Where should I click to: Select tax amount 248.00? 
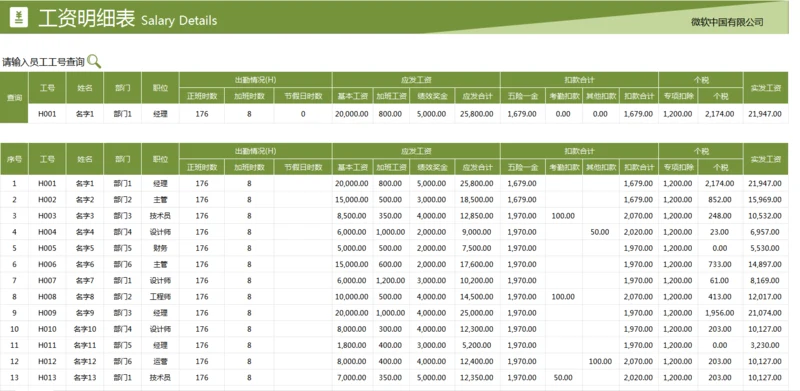pyautogui.click(x=720, y=216)
